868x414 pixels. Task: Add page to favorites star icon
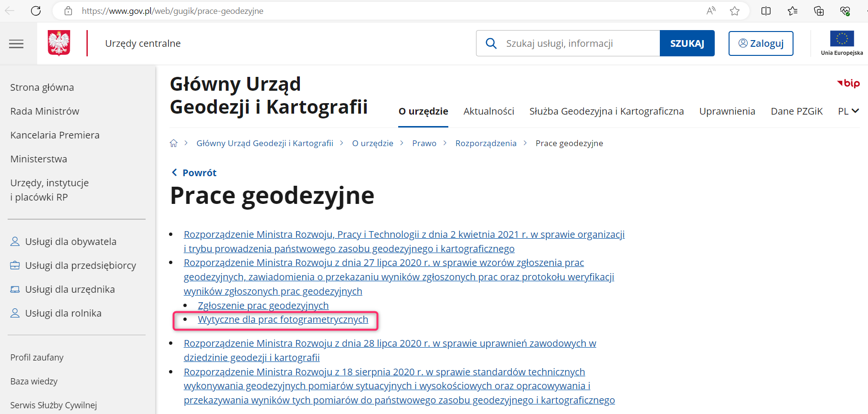734,11
